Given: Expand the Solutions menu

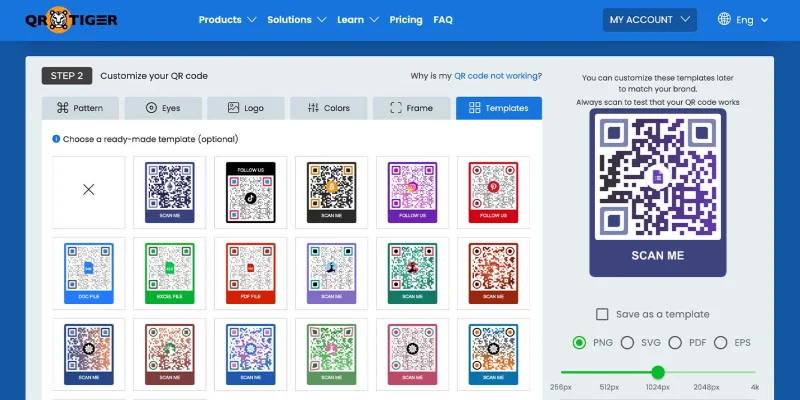Looking at the screenshot, I should [x=296, y=20].
